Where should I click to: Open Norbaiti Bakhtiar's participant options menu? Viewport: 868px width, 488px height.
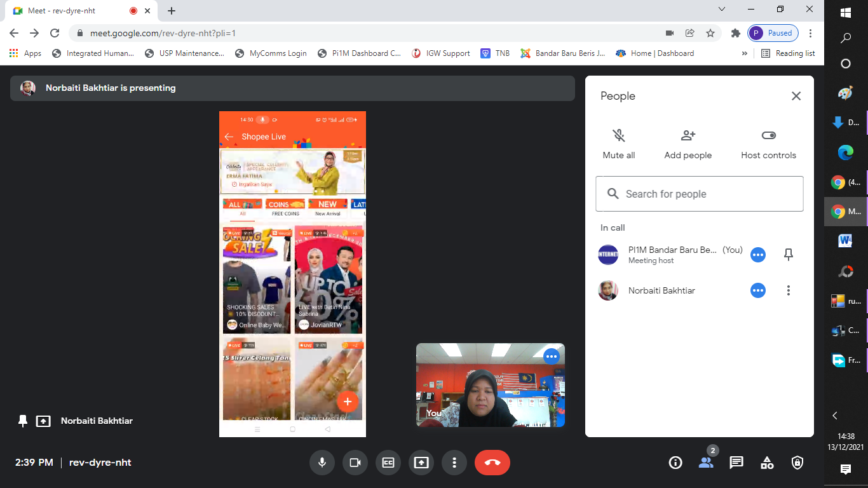click(x=788, y=290)
